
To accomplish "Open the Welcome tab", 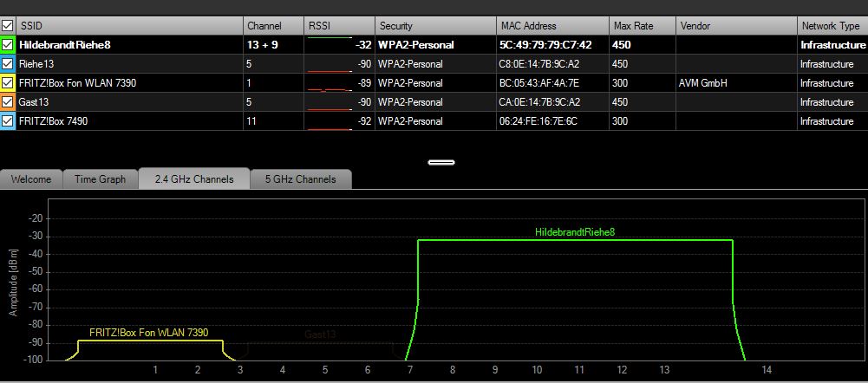I will (x=31, y=179).
